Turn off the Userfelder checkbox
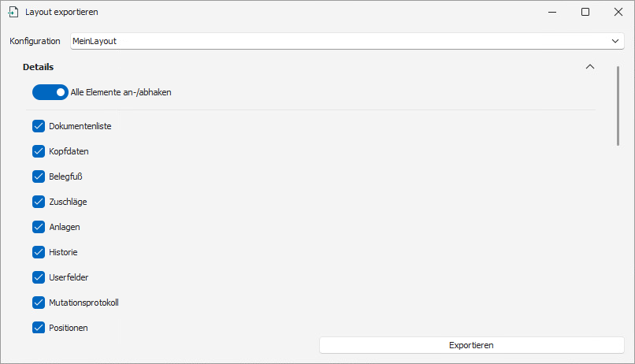 (39, 277)
